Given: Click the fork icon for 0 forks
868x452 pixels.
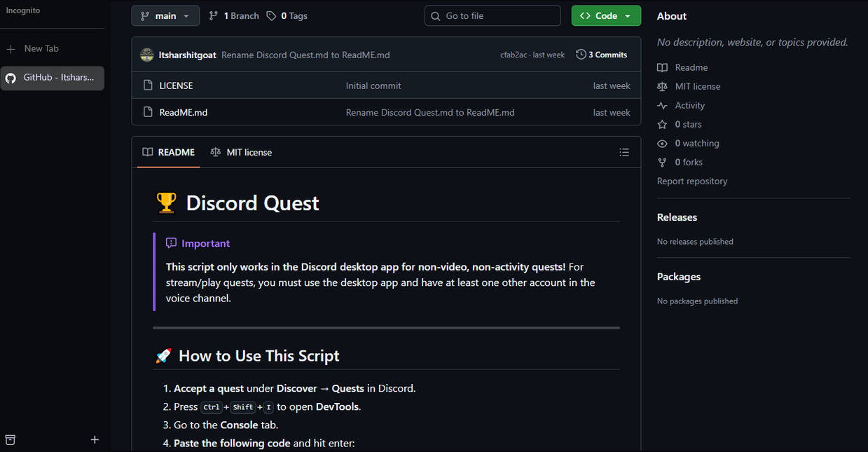Looking at the screenshot, I should click(x=663, y=162).
